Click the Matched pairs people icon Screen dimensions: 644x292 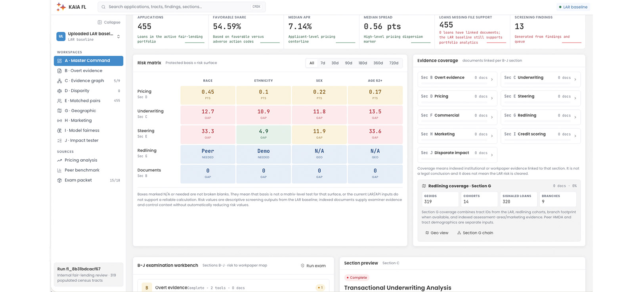coord(59,101)
